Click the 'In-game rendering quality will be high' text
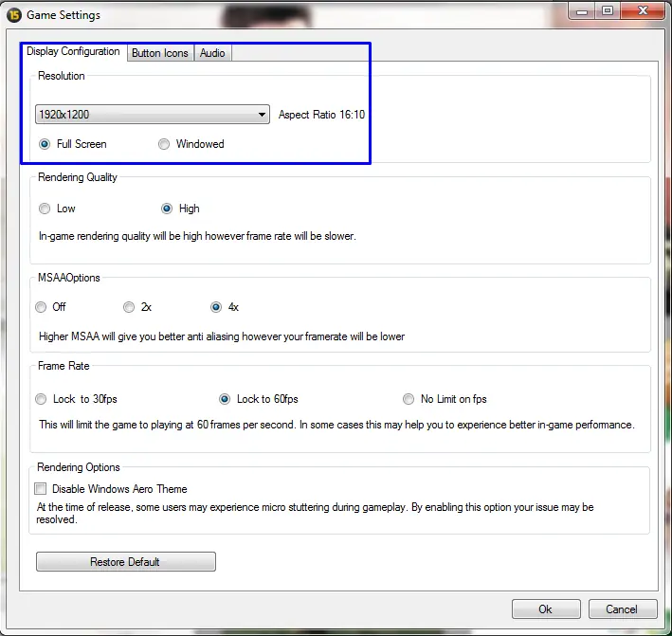Image resolution: width=672 pixels, height=636 pixels. pyautogui.click(x=197, y=236)
